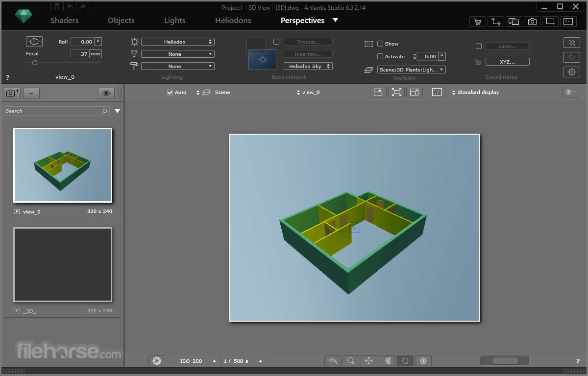
Task: Expand the 1/500 s shutter speed arrow
Action: click(x=260, y=361)
